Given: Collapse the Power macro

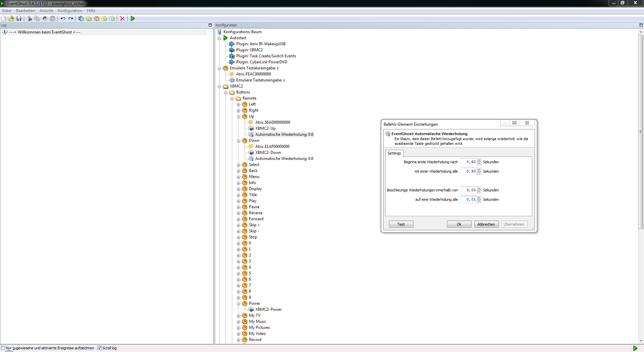Looking at the screenshot, I should (239, 304).
